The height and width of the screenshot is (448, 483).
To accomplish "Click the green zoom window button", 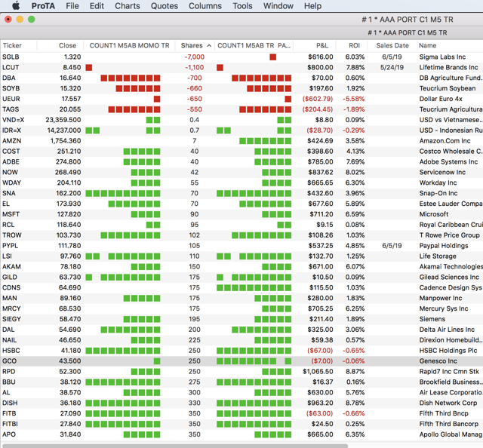I will [x=32, y=20].
